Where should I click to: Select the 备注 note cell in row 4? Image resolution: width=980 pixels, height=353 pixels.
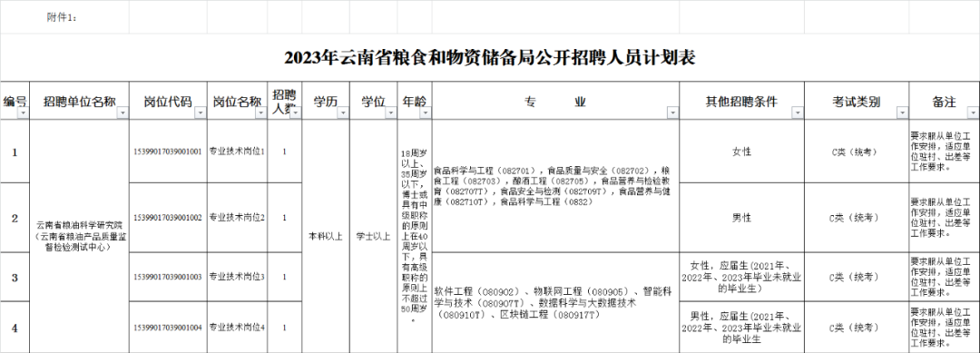coord(945,328)
